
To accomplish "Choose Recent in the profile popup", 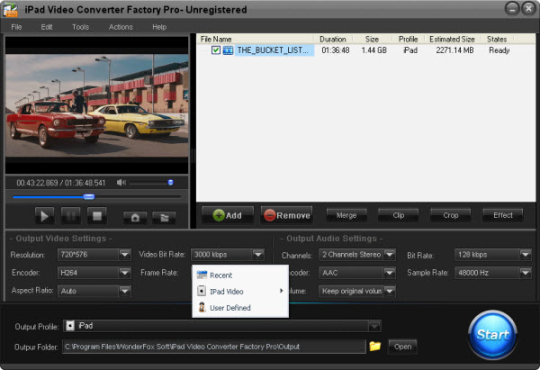I will [240, 275].
